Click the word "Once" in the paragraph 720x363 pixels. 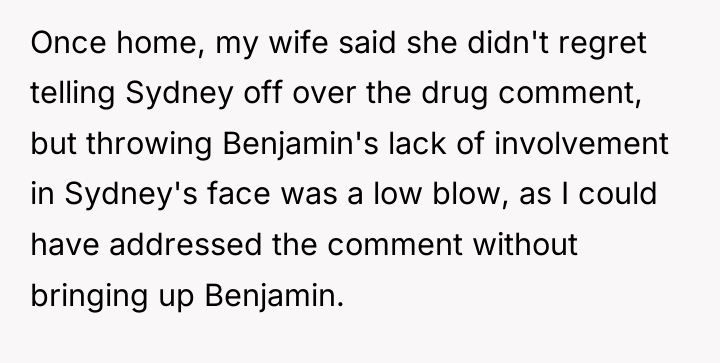[68, 43]
